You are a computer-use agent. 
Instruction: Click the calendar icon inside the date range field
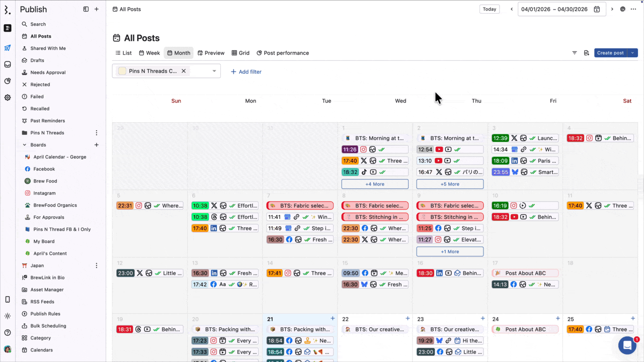pos(597,9)
